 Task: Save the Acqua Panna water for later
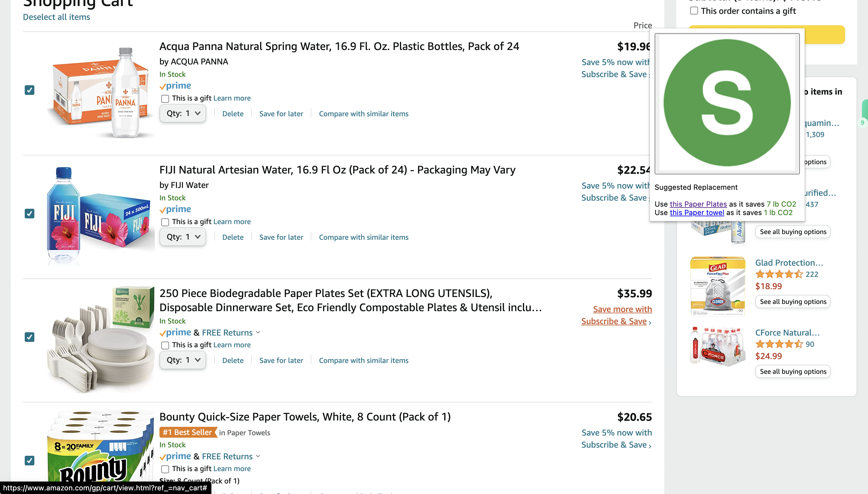pyautogui.click(x=281, y=114)
